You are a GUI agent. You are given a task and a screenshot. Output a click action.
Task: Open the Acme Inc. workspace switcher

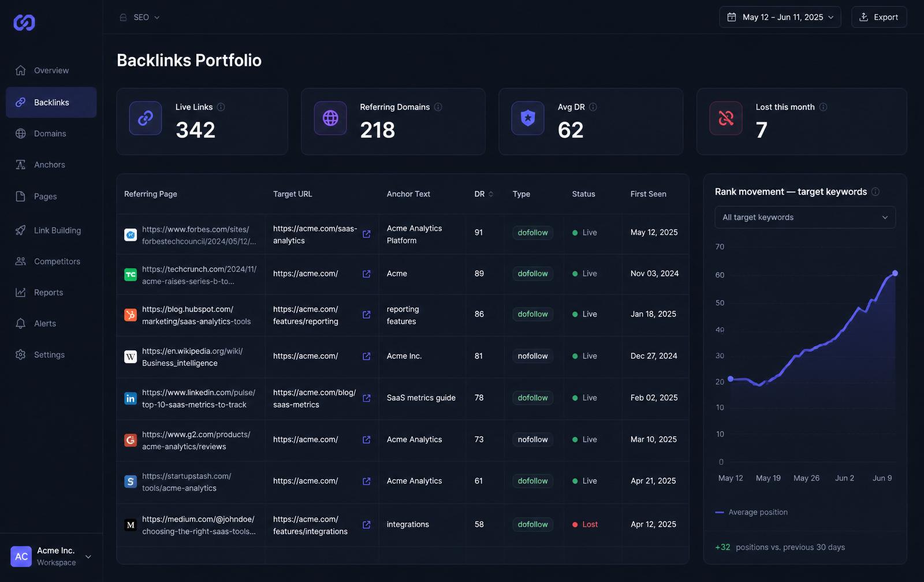point(51,557)
